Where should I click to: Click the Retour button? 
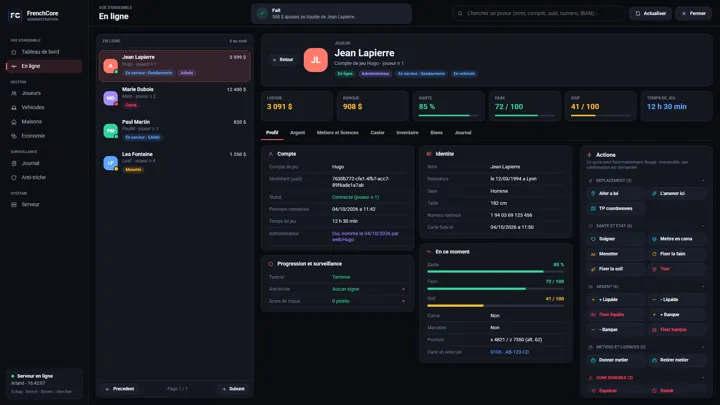(x=283, y=60)
